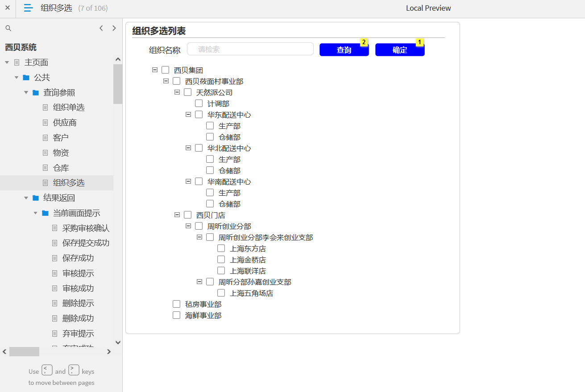
Task: Check the 上海联洋店 checkbox
Action: pyautogui.click(x=221, y=271)
